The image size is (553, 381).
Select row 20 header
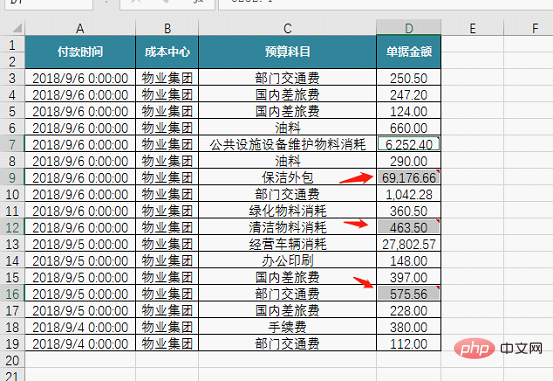[x=12, y=360]
